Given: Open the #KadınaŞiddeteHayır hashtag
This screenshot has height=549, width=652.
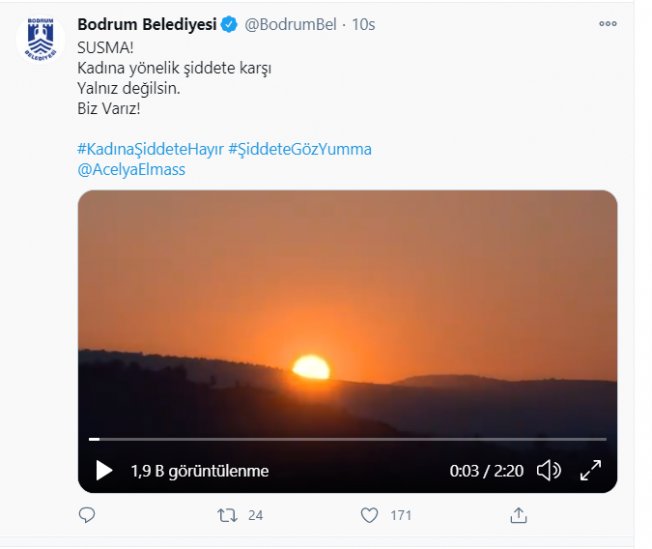Looking at the screenshot, I should 151,149.
